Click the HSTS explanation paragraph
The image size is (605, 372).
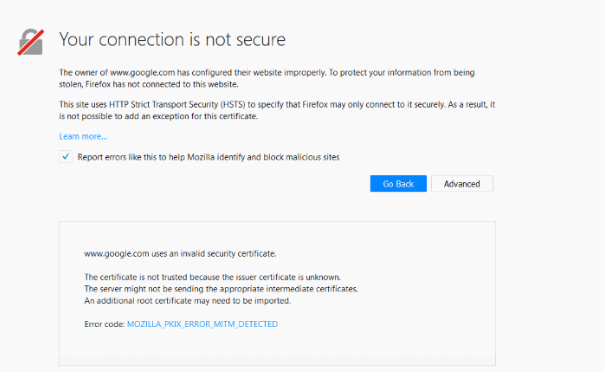click(x=277, y=110)
